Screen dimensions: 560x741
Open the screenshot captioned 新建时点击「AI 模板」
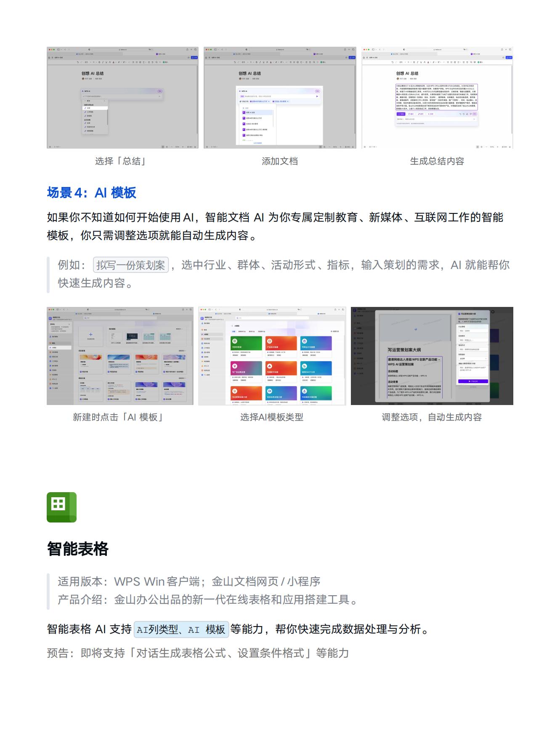[120, 356]
